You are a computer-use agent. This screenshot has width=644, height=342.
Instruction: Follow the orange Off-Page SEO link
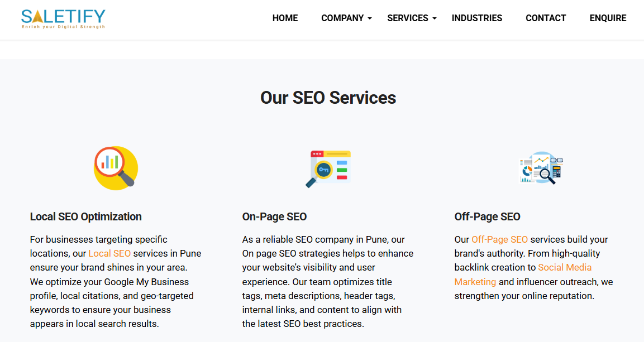click(499, 239)
